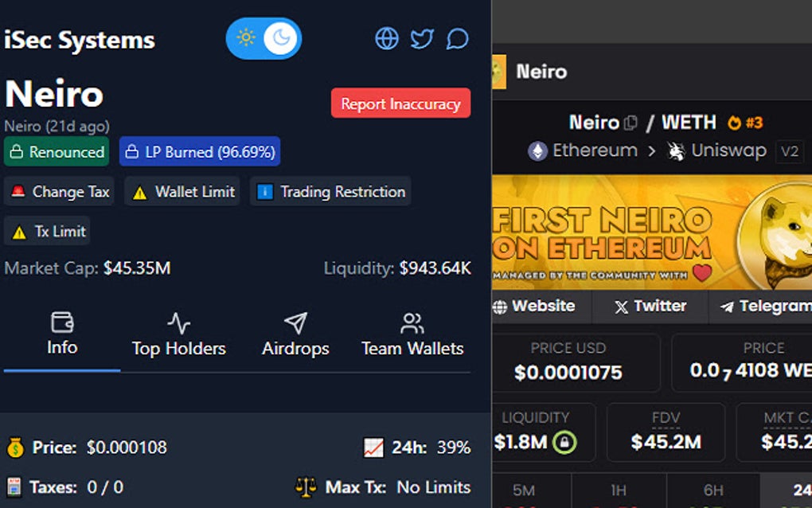Click the Taxes 0 / 0 value
812x508 pixels.
pyautogui.click(x=105, y=487)
